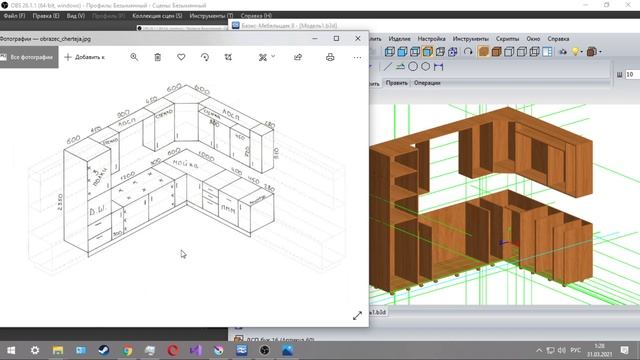Open the three-dot more options menu in Photos
The width and height of the screenshot is (640, 360).
(x=357, y=57)
